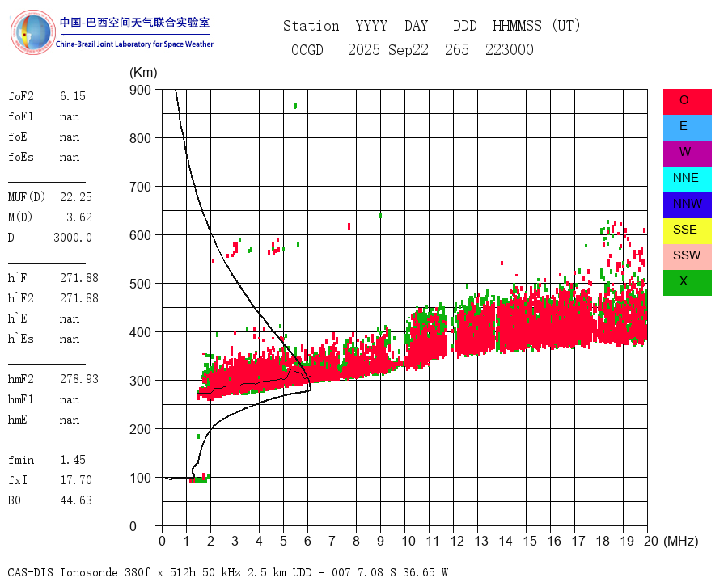Viewport: 728px width, 582px height.
Task: Select the yellow SSE legend swatch
Action: click(687, 231)
